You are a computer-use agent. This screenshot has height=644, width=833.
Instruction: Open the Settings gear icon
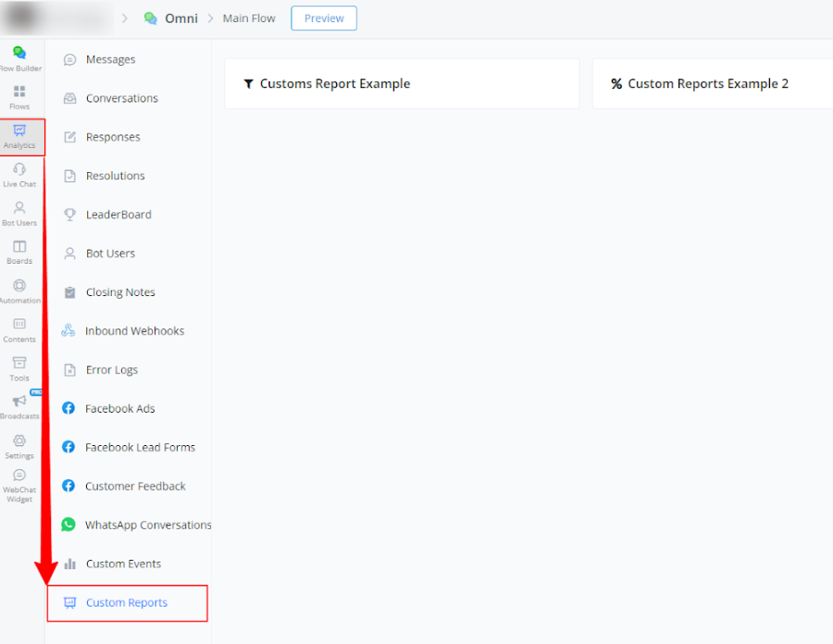[x=19, y=441]
